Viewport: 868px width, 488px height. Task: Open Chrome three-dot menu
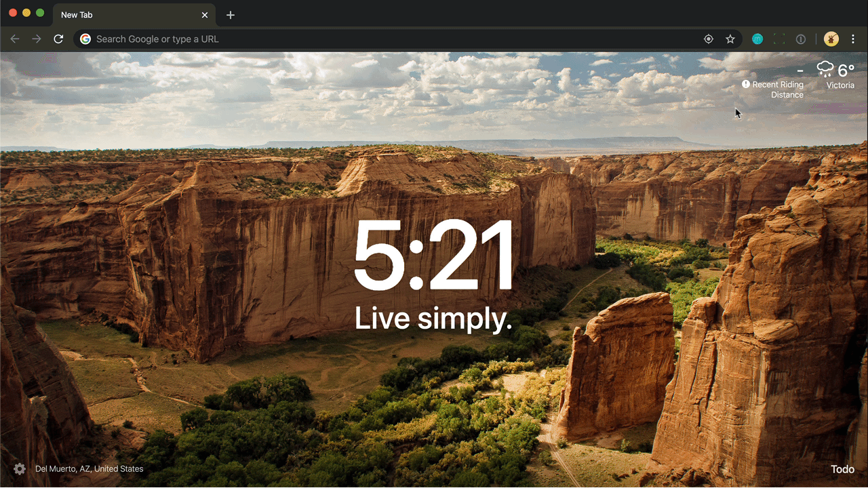[x=854, y=39]
